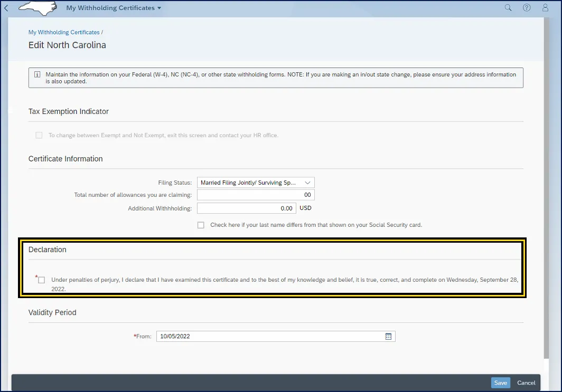Open the search magnifier icon

coord(508,8)
